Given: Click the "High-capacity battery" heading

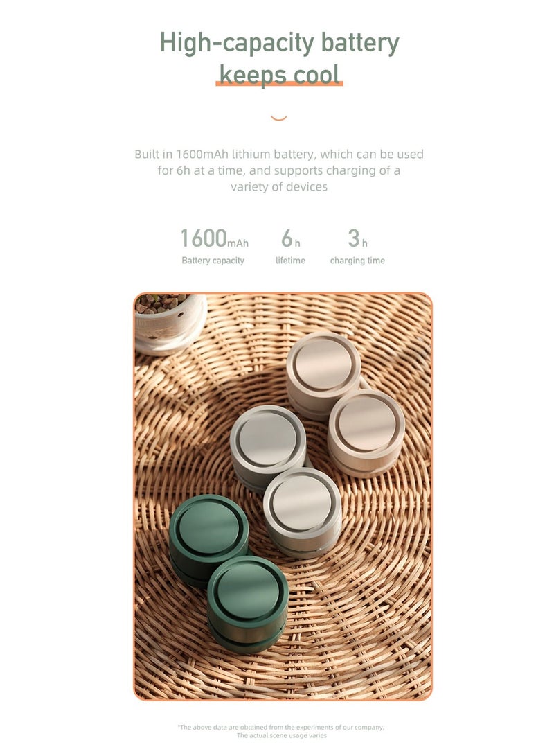Looking at the screenshot, I should tap(279, 43).
